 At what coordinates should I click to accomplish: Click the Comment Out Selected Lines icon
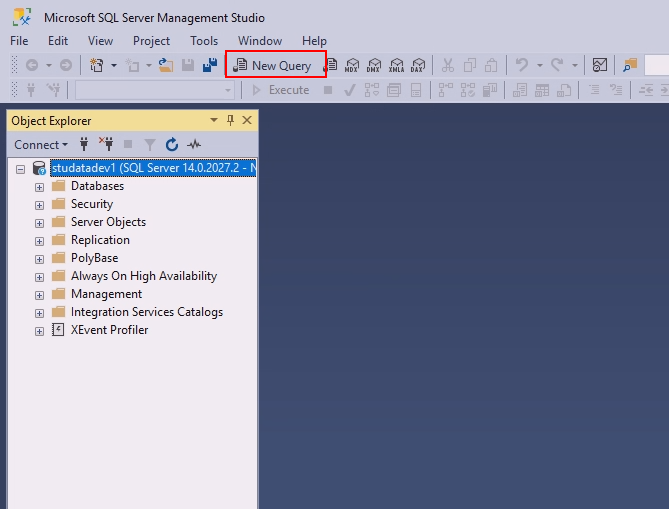click(594, 90)
